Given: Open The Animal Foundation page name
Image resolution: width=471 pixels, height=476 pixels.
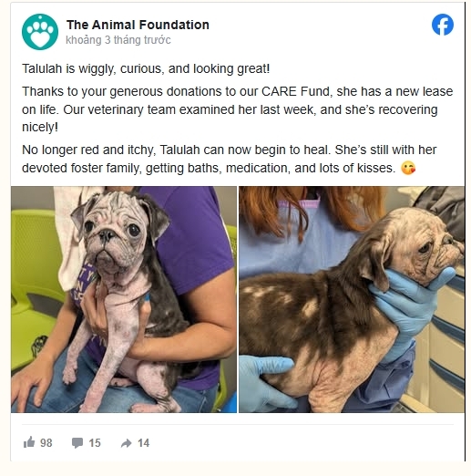Looking at the screenshot, I should pos(138,25).
